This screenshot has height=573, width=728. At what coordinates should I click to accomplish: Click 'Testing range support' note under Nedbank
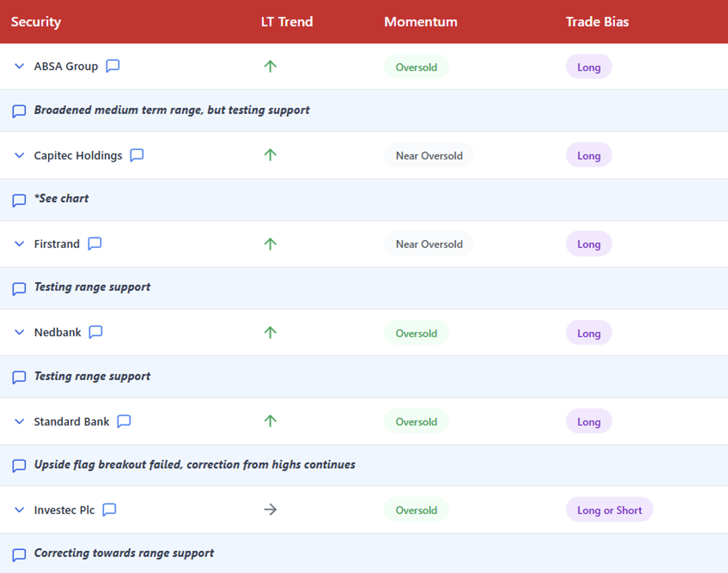point(92,376)
